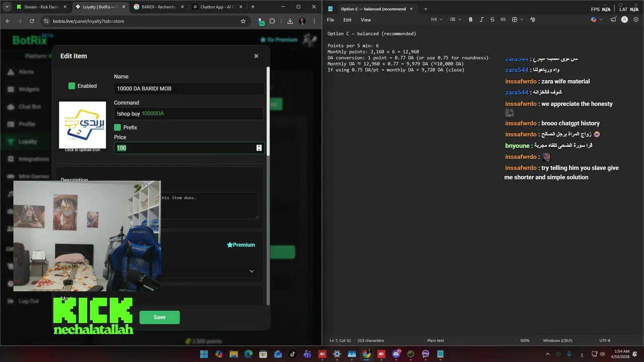Click the Windows (CRLF) line ending status
Screen dimensions: 644x362
click(557, 340)
